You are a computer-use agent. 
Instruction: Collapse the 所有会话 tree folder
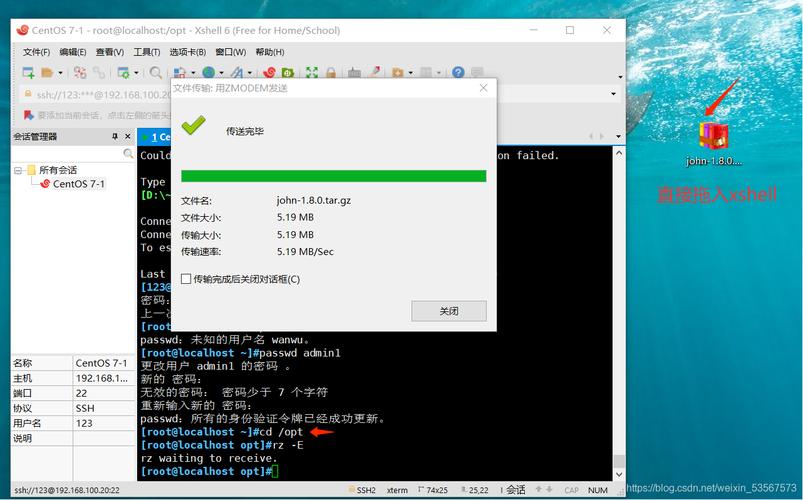tap(18, 170)
